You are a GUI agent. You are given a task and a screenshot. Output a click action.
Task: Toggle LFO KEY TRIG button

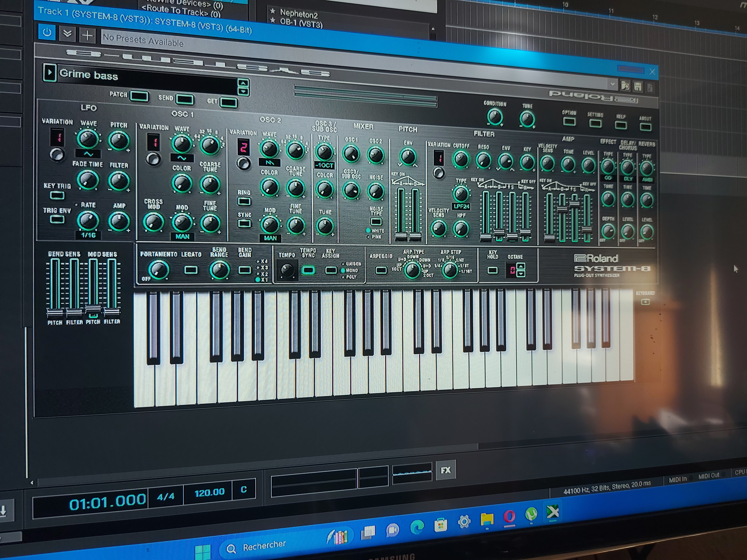click(57, 195)
